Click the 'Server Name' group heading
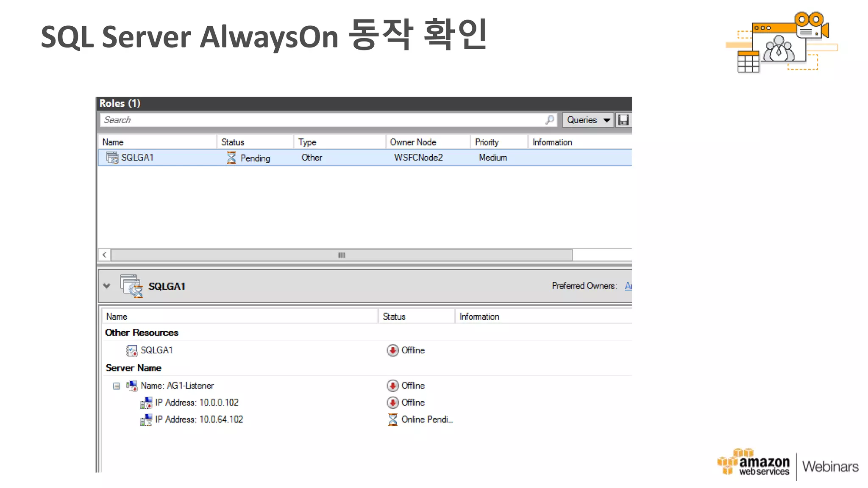 pyautogui.click(x=134, y=368)
